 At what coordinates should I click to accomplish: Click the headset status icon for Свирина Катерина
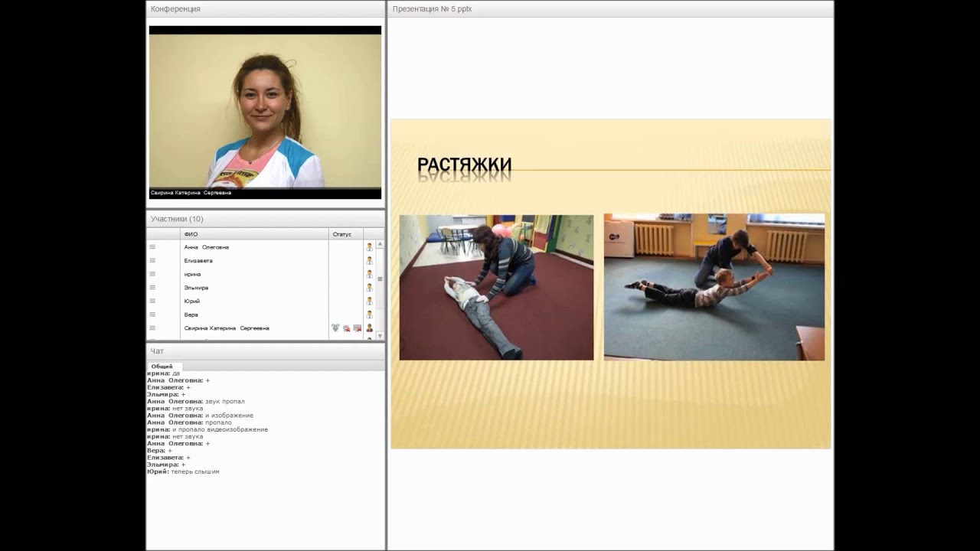point(335,328)
